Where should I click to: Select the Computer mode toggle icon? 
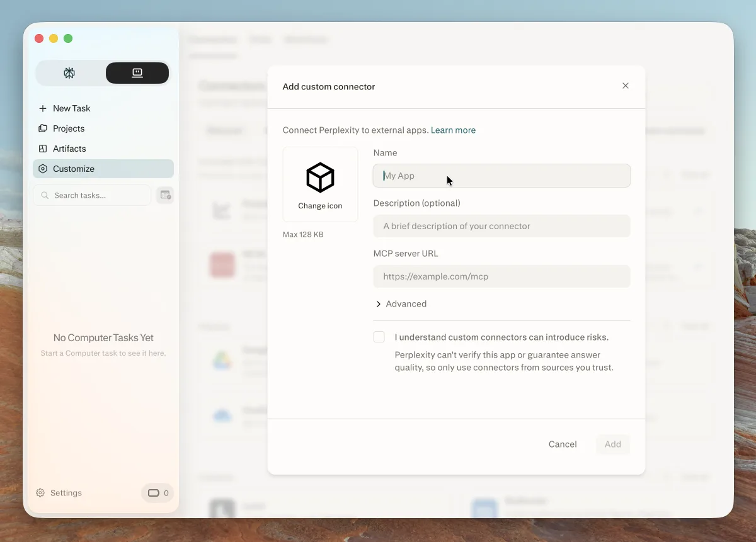tap(137, 73)
